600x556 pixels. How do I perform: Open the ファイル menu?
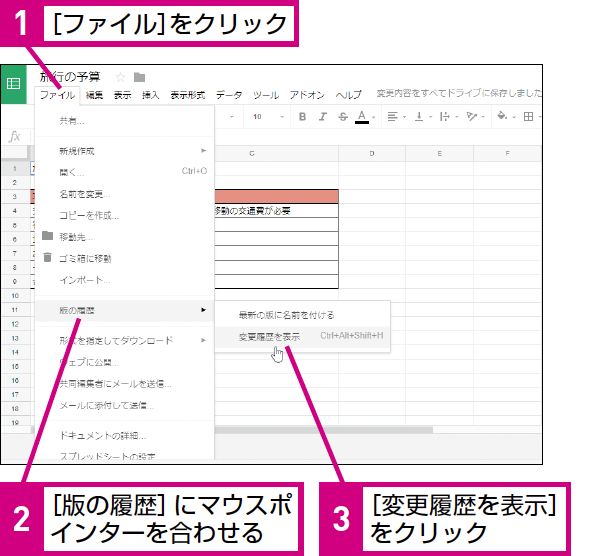57,95
